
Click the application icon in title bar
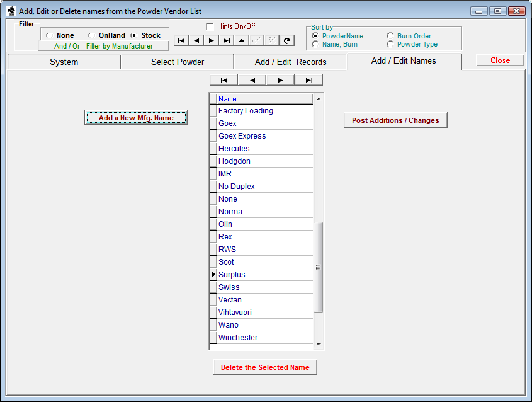click(11, 11)
